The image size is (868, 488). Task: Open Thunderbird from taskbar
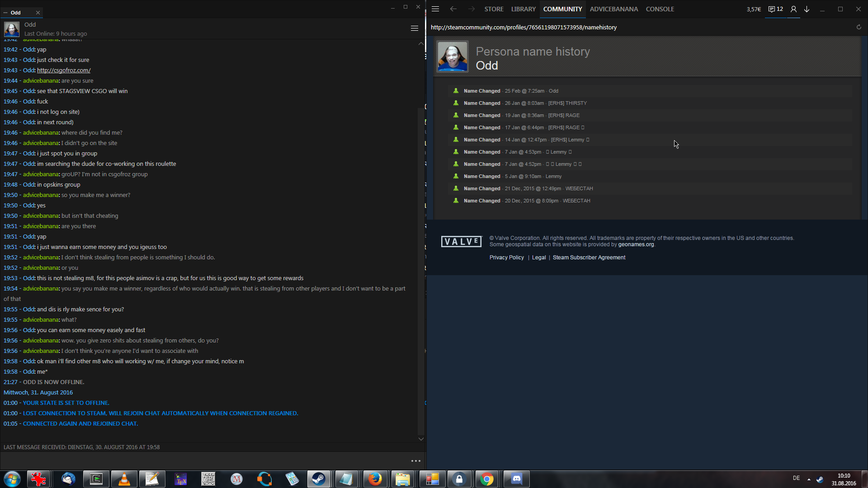coord(68,479)
